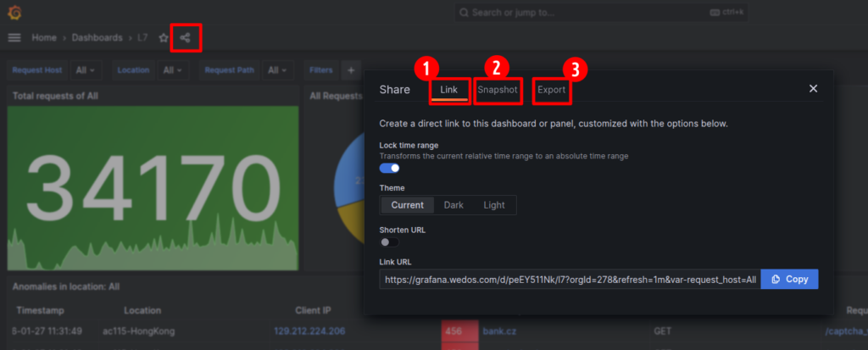Image resolution: width=868 pixels, height=350 pixels.
Task: Close the Share dialog
Action: click(813, 89)
